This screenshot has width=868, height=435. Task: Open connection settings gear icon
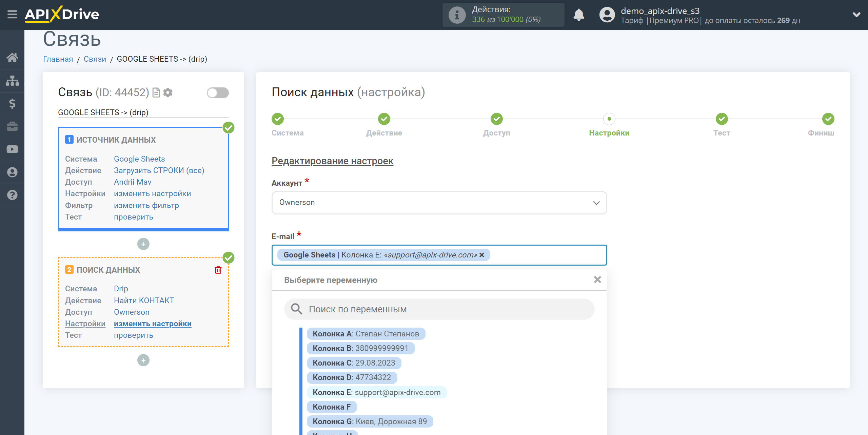[168, 92]
